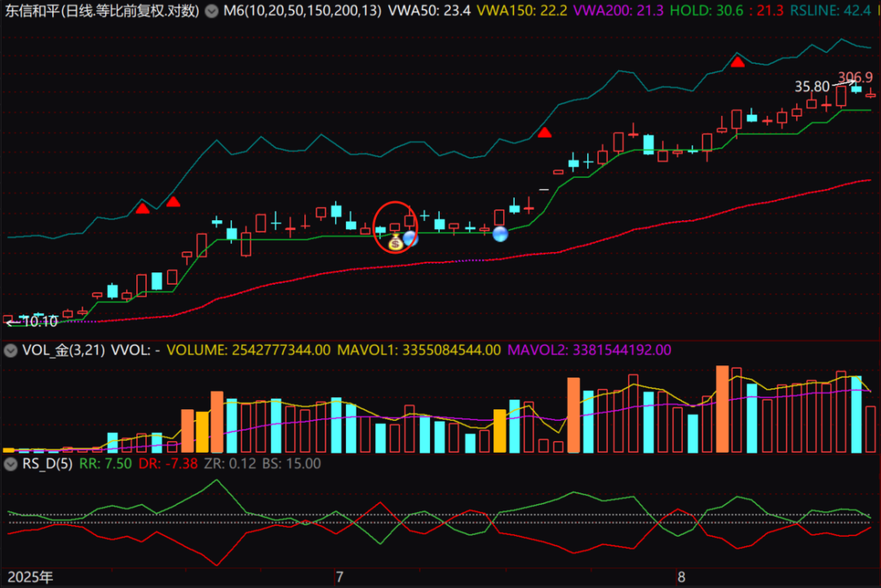
Task: Click the 35.80 high price label
Action: (x=812, y=86)
